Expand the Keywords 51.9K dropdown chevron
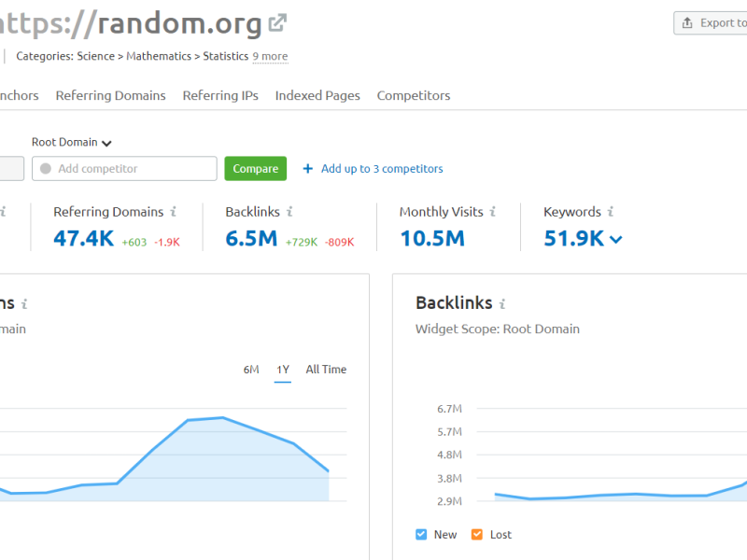The width and height of the screenshot is (747, 560). [x=616, y=240]
